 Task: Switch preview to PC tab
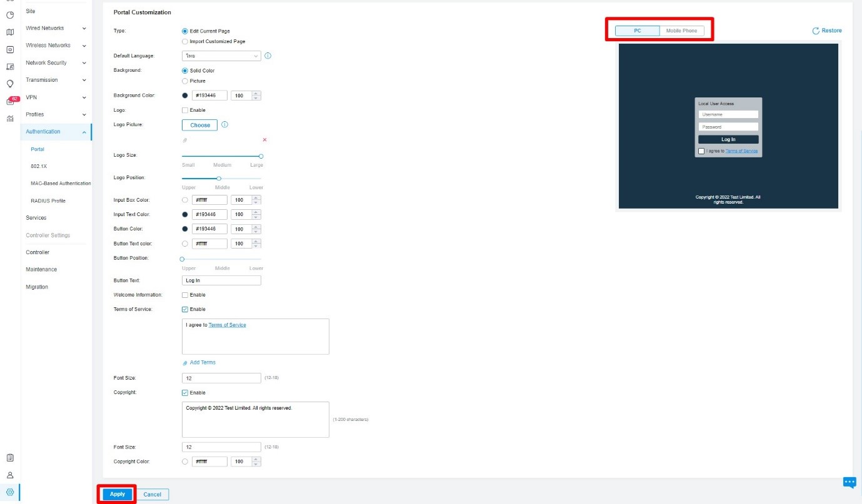coord(637,31)
